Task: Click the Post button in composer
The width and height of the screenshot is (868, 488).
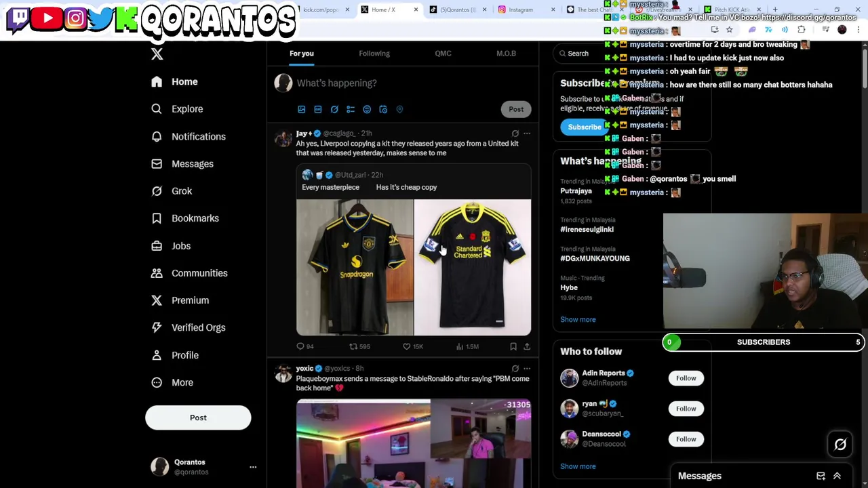Action: pyautogui.click(x=516, y=109)
